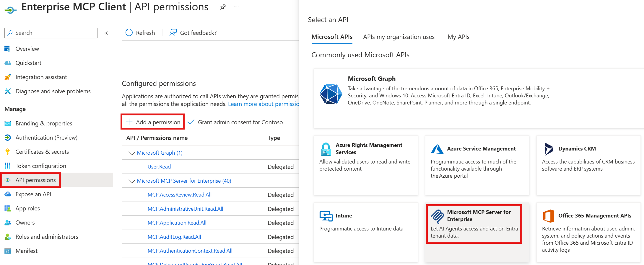The height and width of the screenshot is (265, 644).
Task: Click the Manifest icon
Action: click(8, 251)
